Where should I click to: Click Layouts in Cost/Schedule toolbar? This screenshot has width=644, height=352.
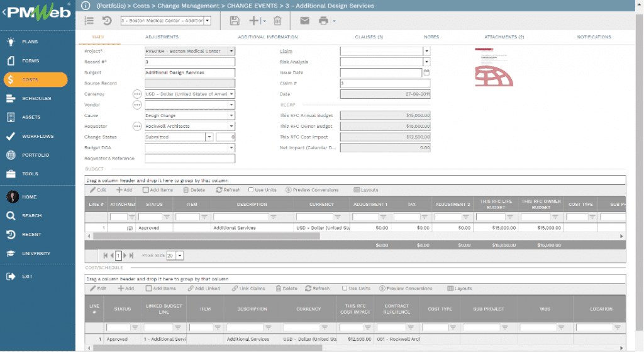(x=460, y=288)
